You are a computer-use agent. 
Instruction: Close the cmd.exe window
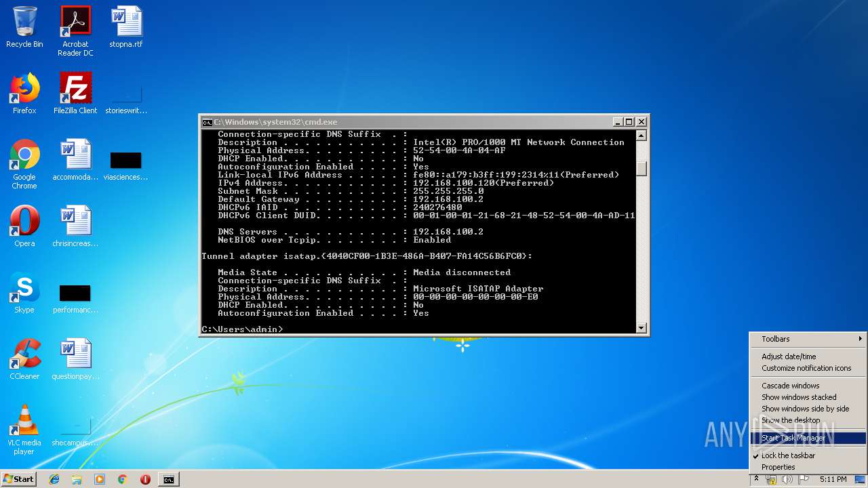pyautogui.click(x=641, y=122)
